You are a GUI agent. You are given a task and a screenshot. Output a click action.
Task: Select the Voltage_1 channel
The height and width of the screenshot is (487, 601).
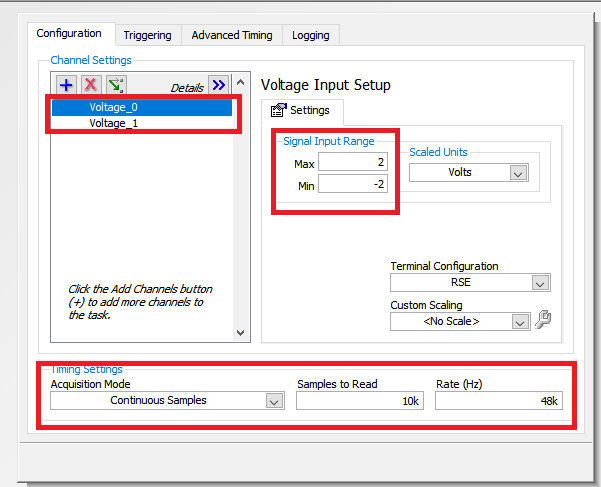click(142, 123)
